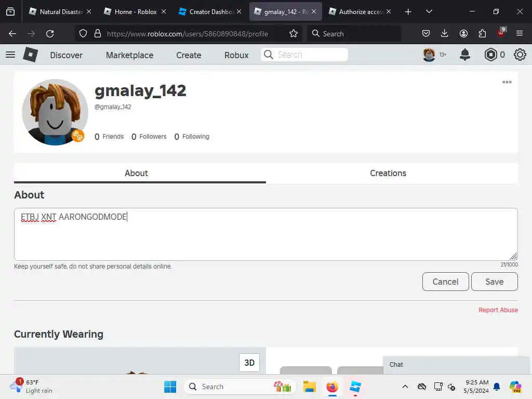
Task: Open the clock and date flyout
Action: click(476, 387)
